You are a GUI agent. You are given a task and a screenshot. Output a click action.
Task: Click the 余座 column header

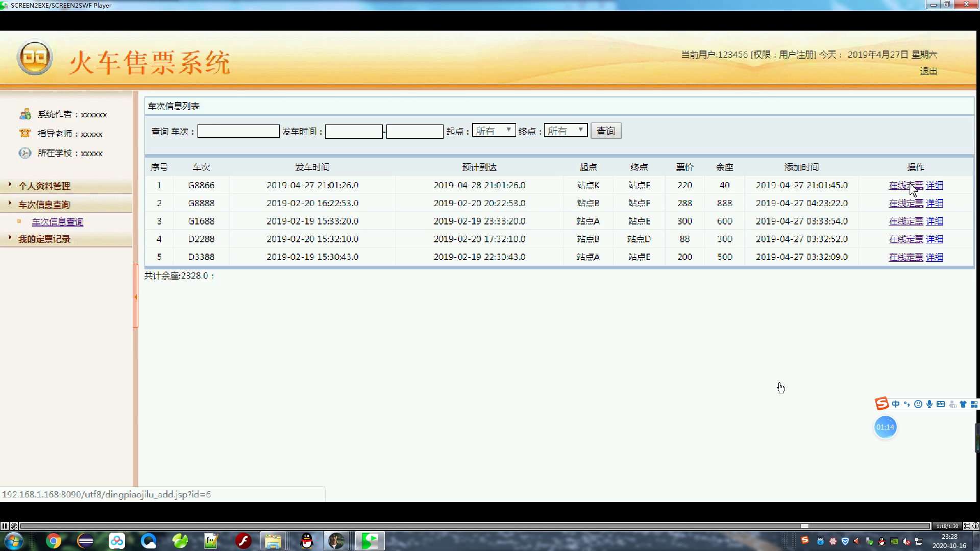pyautogui.click(x=724, y=167)
